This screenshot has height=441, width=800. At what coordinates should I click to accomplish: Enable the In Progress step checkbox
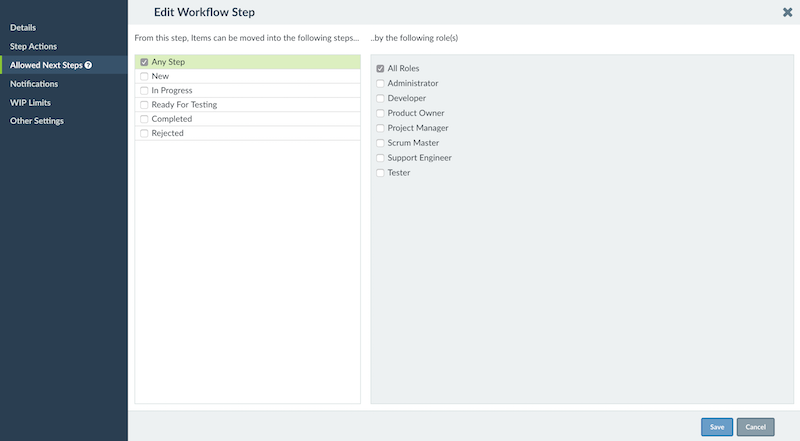[x=144, y=90]
